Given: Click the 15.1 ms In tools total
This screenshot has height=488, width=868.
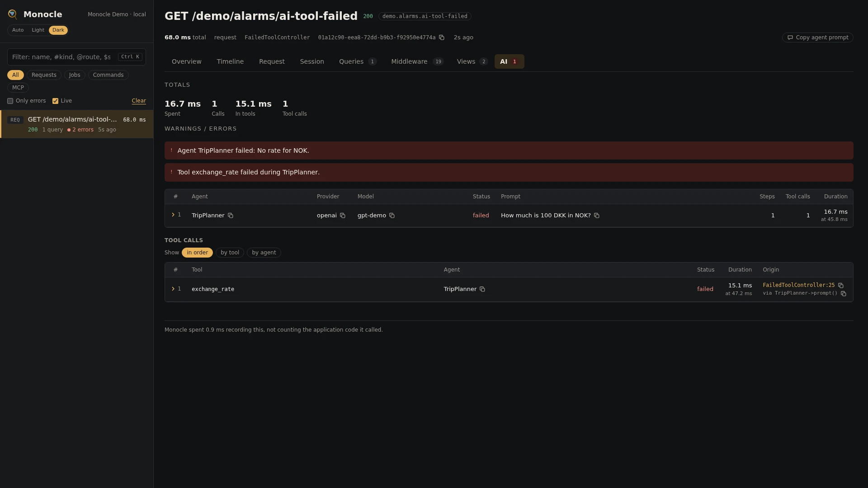Looking at the screenshot, I should coord(254,108).
